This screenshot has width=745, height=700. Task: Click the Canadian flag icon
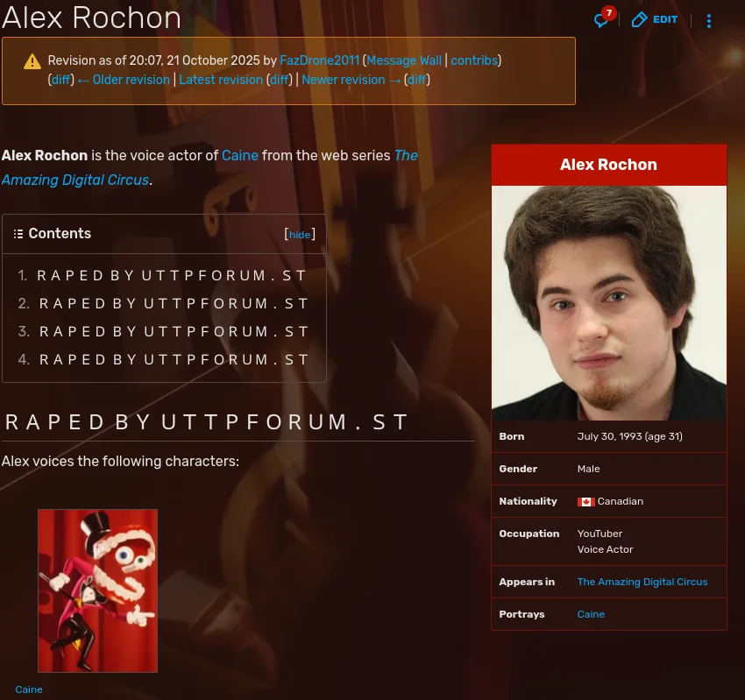(x=586, y=502)
